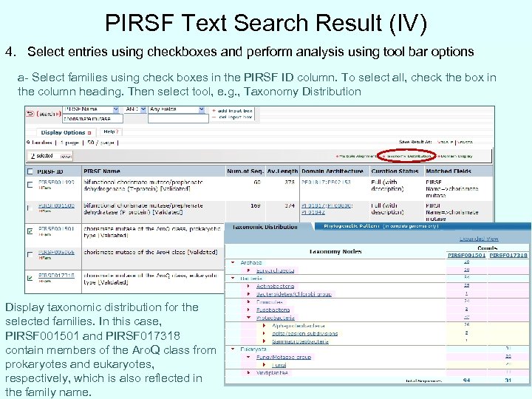This screenshot has width=532, height=399.
Task: Open the PIRSF005965 entry link
Action: coord(56,252)
